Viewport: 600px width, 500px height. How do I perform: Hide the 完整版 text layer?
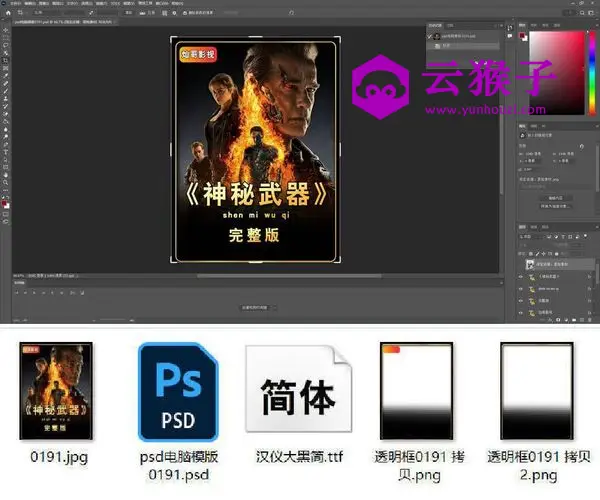[520, 301]
